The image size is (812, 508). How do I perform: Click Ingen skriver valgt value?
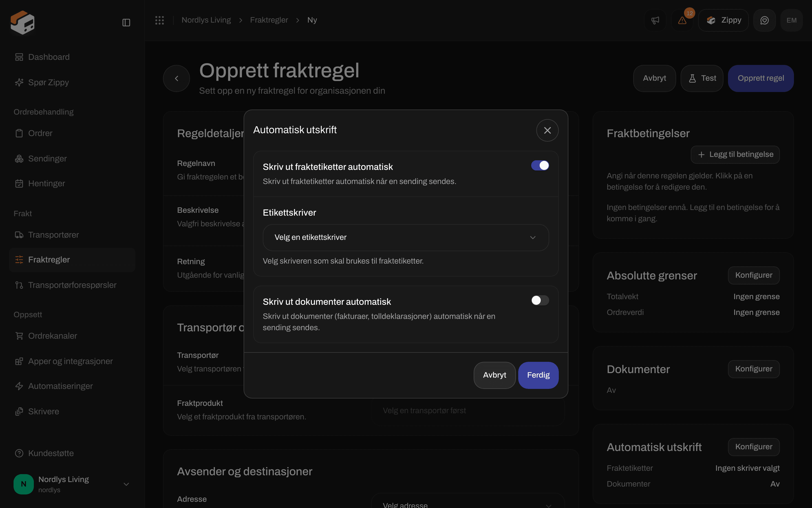click(747, 468)
